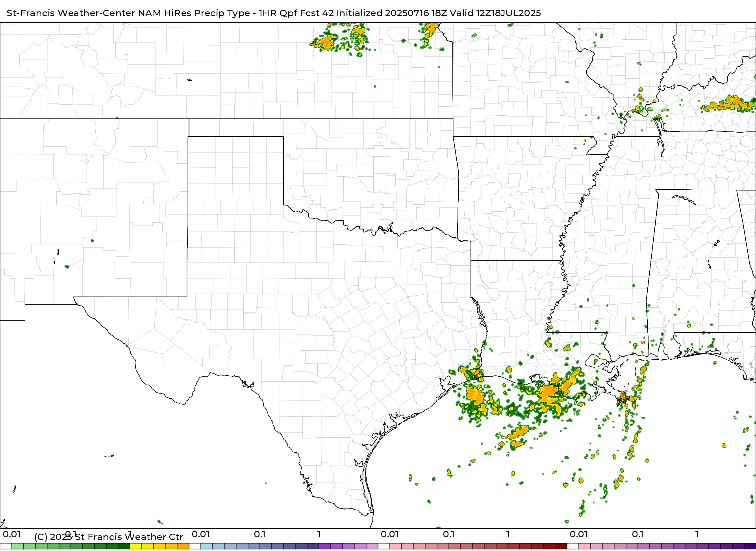
Task: Click the 0.1 label above the pink-to-indigo scale
Action: pos(638,534)
